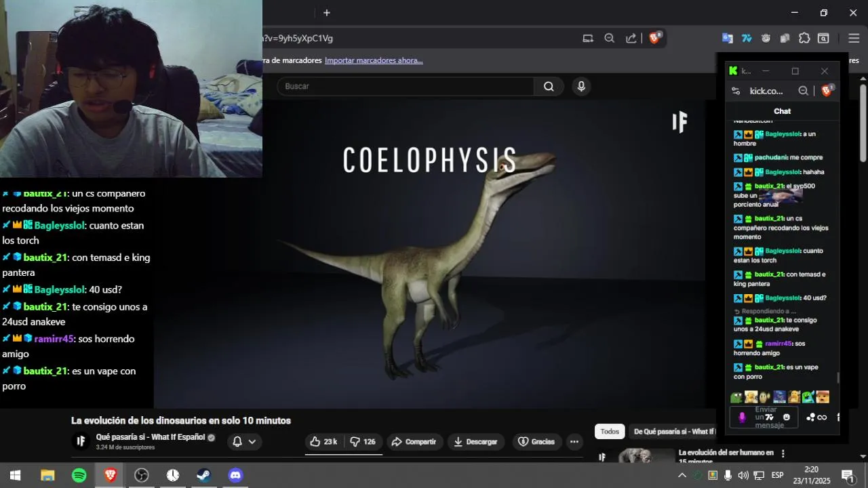Click username ramirr45 in Kick chat

[778, 344]
